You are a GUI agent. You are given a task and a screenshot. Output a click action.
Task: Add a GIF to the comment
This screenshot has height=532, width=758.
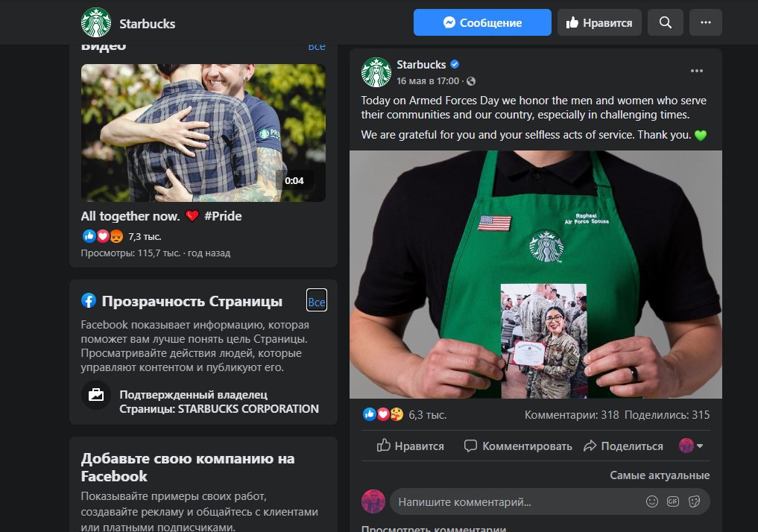pyautogui.click(x=673, y=502)
